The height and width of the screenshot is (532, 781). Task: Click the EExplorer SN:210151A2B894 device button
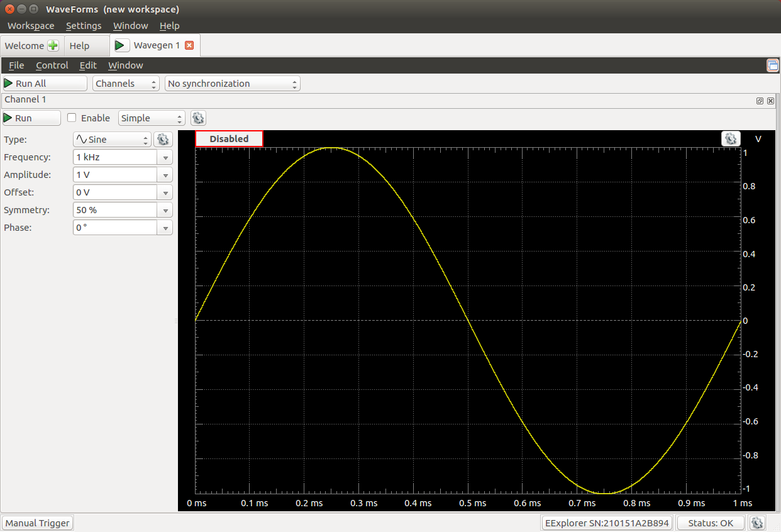[x=607, y=523]
